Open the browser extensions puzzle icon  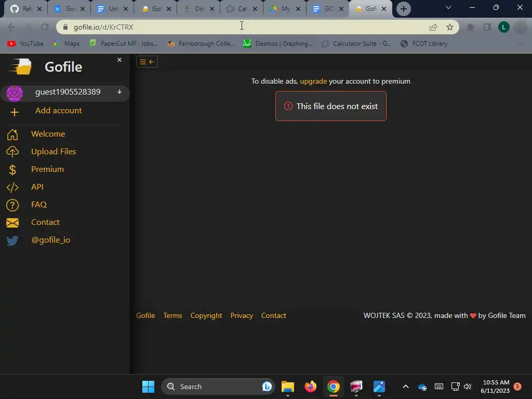click(x=470, y=27)
